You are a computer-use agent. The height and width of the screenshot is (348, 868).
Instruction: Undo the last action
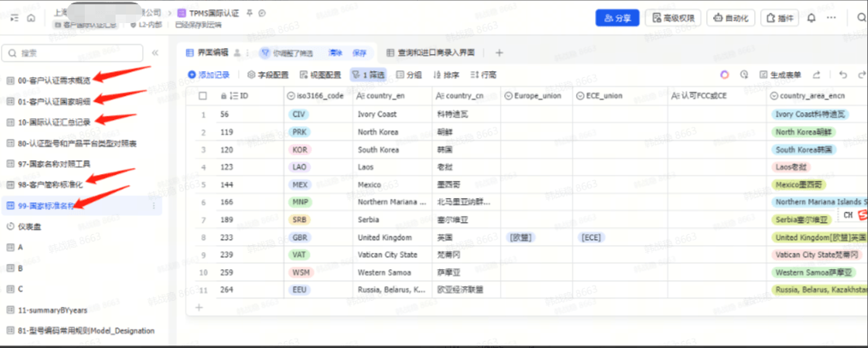[843, 75]
